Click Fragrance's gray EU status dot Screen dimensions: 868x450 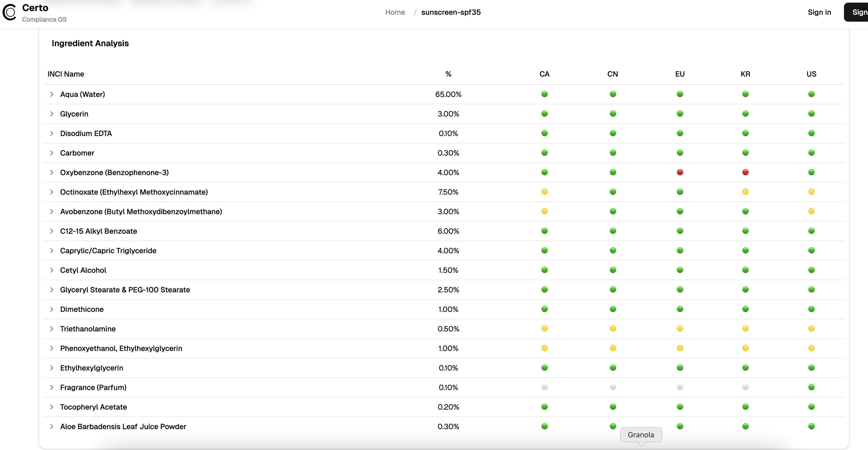click(680, 387)
